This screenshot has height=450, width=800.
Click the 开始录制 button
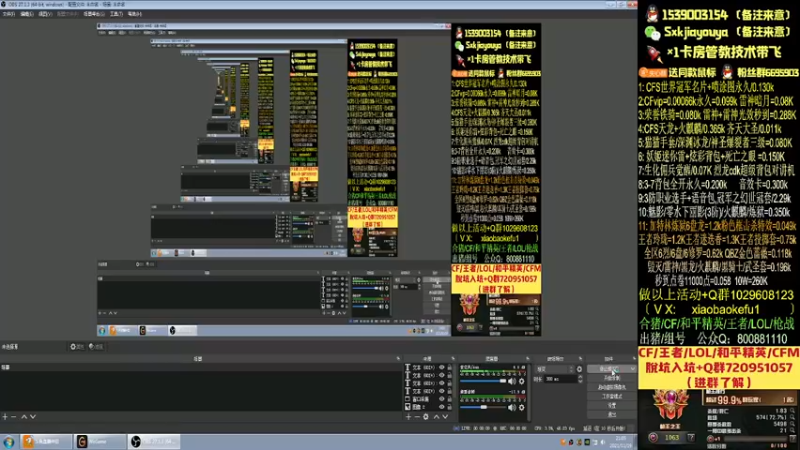coord(612,378)
